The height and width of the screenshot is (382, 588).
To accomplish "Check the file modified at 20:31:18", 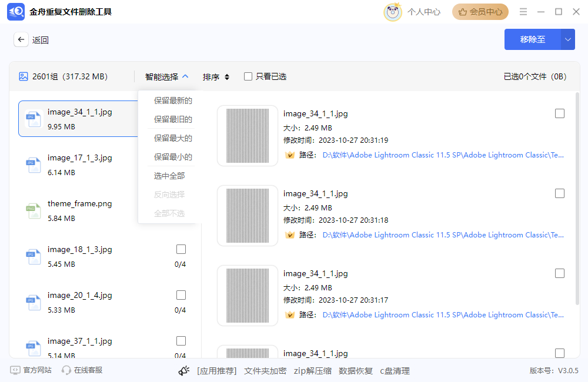I will click(560, 193).
